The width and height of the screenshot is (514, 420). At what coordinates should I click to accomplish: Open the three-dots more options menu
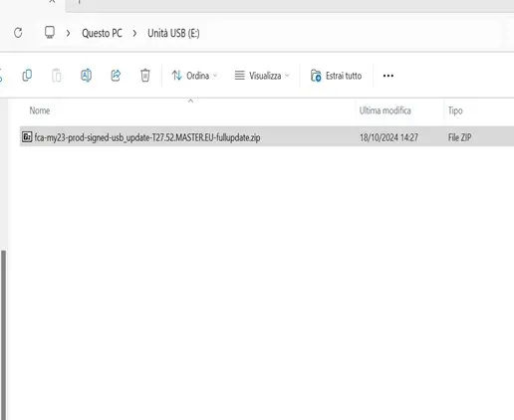[388, 76]
